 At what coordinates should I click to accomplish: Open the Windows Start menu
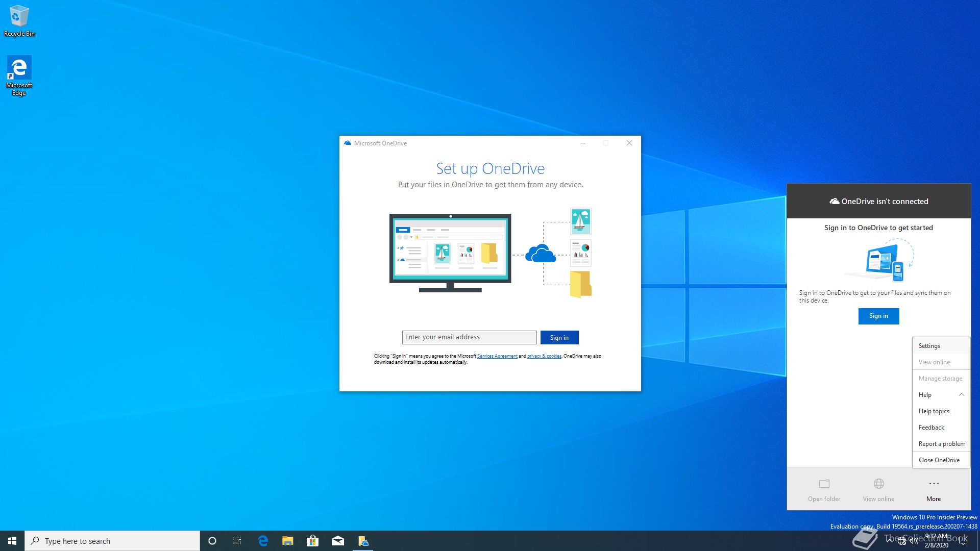point(12,541)
